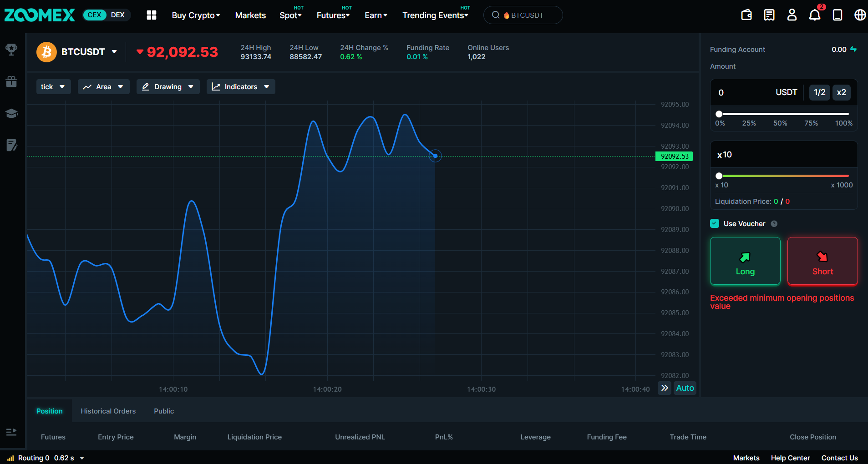Viewport: 868px width, 464px height.
Task: Click the trophy icon in left sidebar
Action: tap(11, 49)
